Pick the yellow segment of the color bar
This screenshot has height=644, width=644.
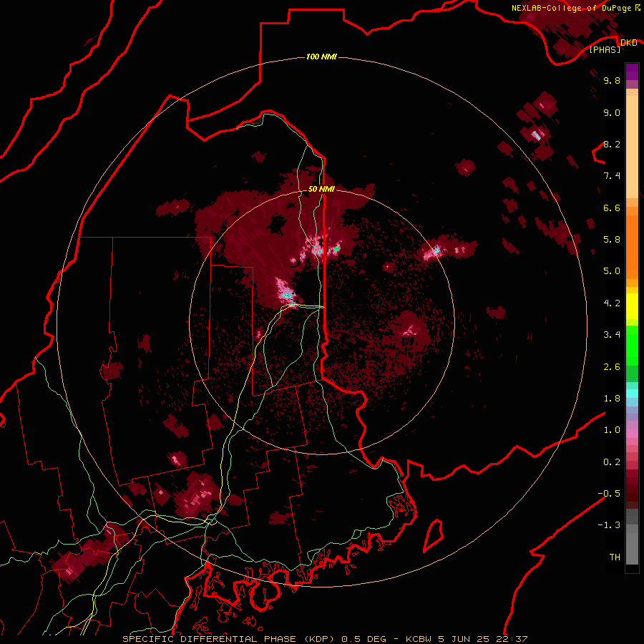pyautogui.click(x=632, y=306)
